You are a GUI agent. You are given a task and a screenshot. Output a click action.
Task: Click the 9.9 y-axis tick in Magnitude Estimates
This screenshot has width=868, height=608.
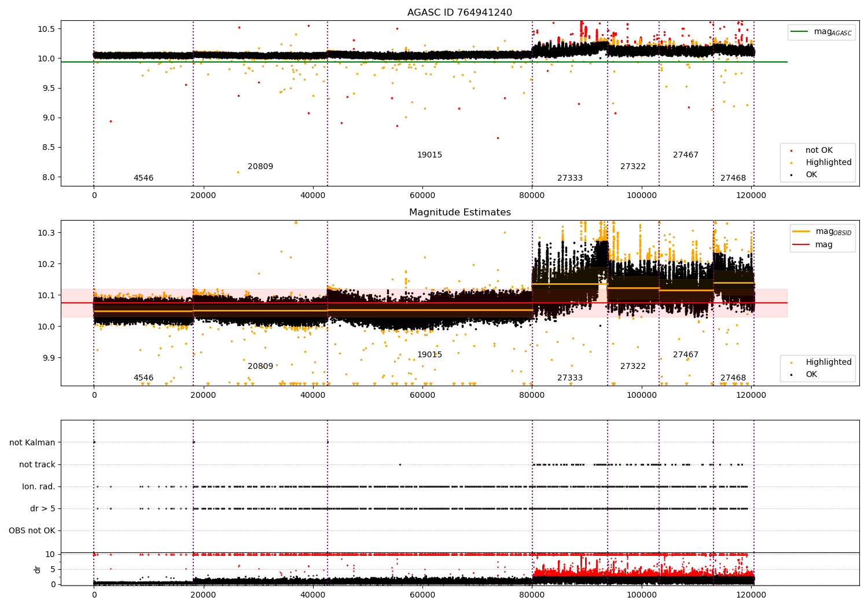(x=48, y=358)
